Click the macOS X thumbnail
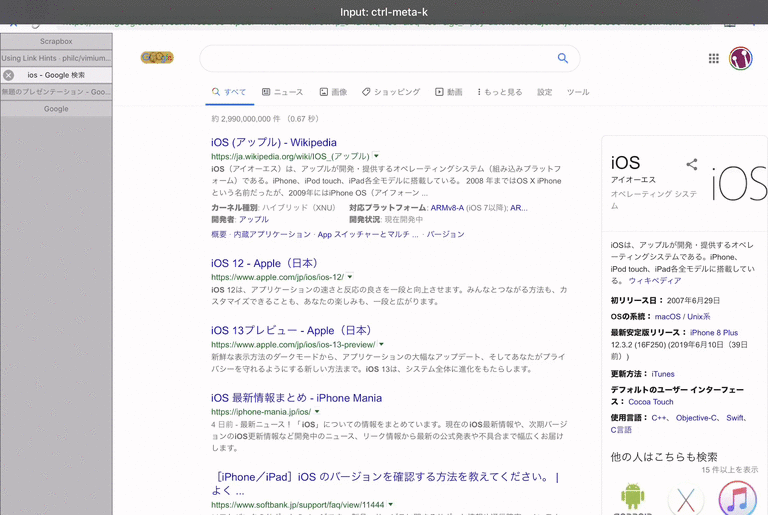Viewport: 768px width, 515px height. [x=686, y=499]
